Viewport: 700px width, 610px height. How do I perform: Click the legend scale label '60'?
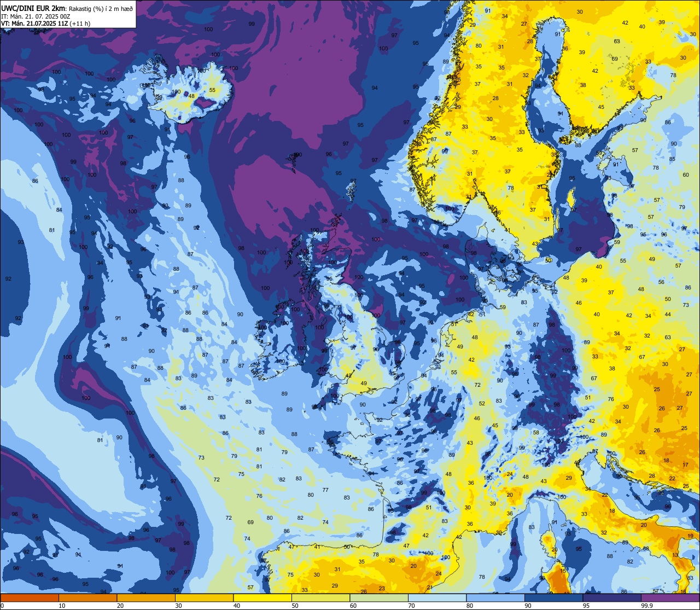click(353, 606)
